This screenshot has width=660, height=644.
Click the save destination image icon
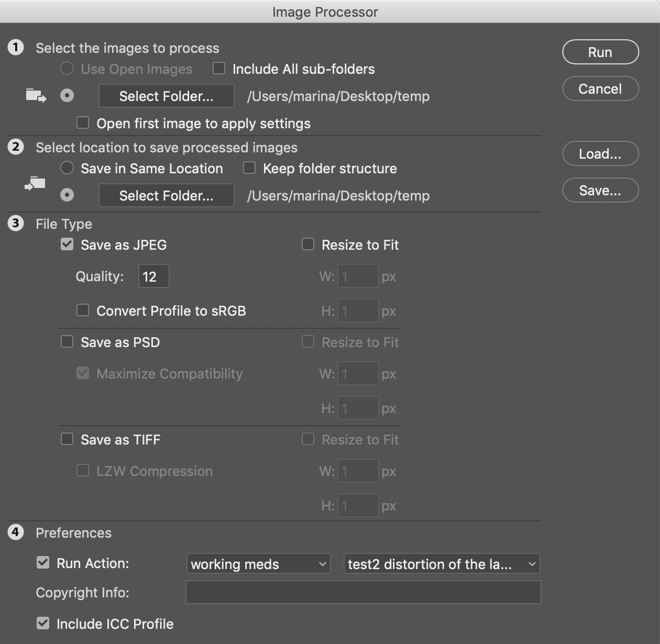[34, 184]
